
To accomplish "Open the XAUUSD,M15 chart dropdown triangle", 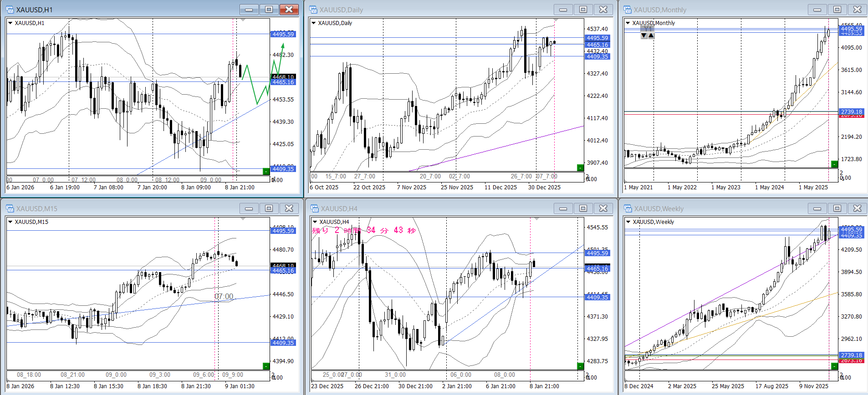I will pos(10,222).
